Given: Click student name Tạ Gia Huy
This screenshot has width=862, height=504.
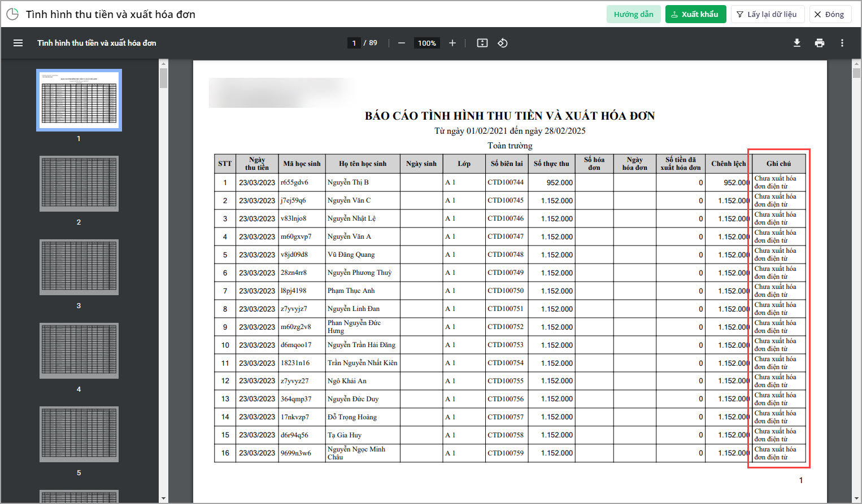Looking at the screenshot, I should [345, 435].
